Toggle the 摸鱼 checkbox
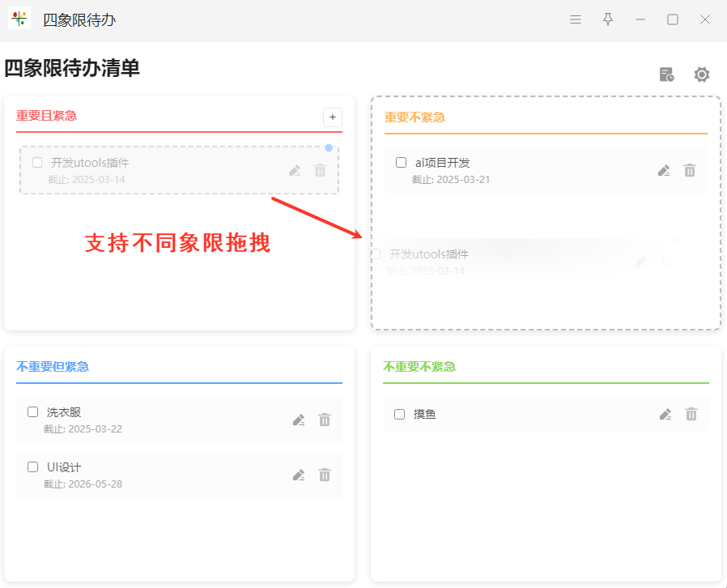 coord(399,414)
